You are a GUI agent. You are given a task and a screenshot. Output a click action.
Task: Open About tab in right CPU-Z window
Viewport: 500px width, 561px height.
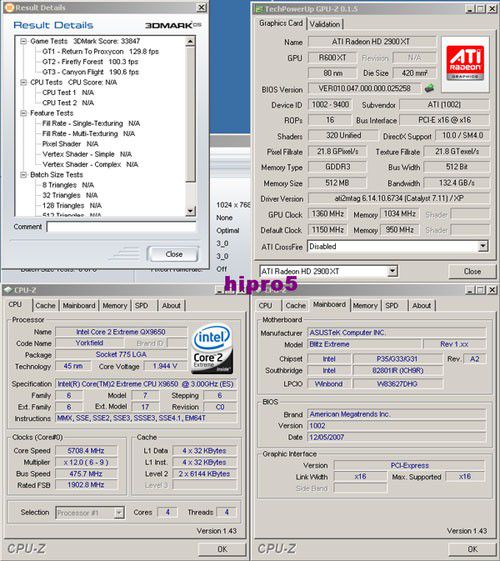click(421, 306)
